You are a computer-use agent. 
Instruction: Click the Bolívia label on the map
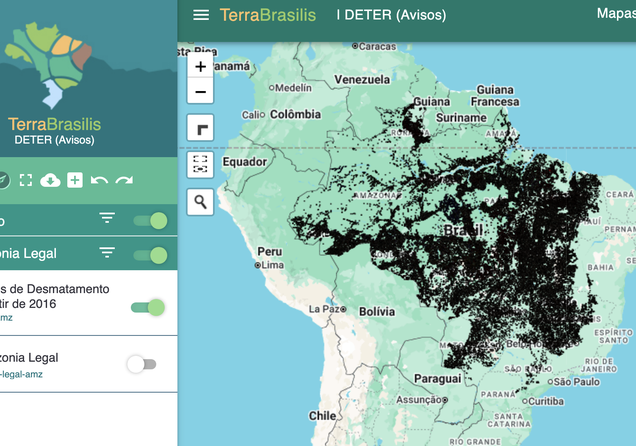click(377, 312)
